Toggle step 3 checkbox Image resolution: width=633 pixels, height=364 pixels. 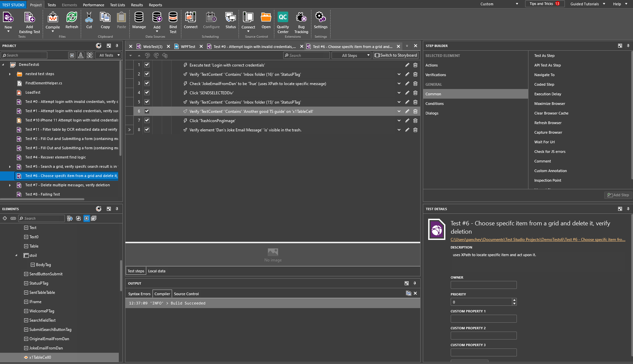coord(147,83)
